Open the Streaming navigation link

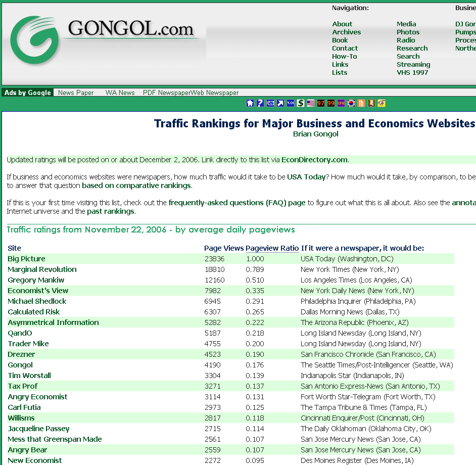click(x=413, y=64)
